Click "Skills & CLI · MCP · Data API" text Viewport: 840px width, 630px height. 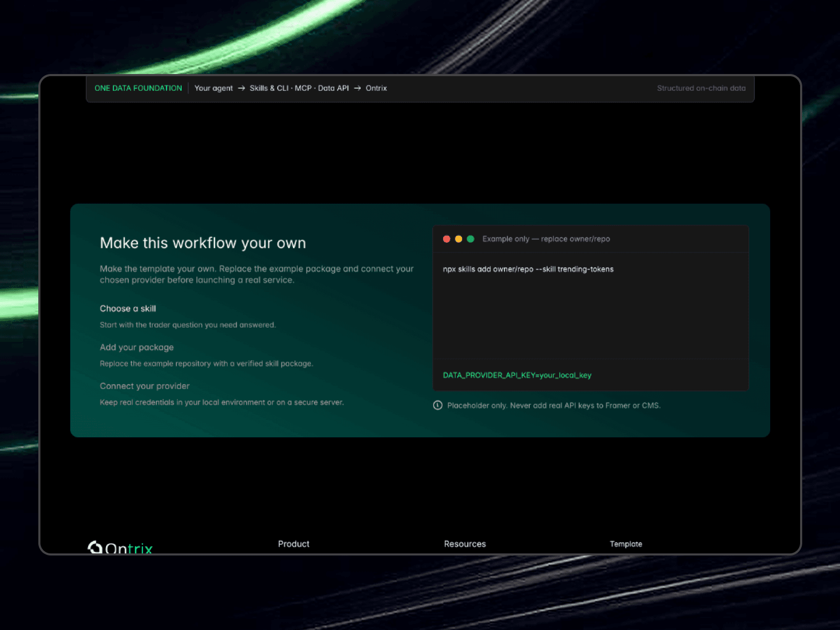tap(299, 88)
